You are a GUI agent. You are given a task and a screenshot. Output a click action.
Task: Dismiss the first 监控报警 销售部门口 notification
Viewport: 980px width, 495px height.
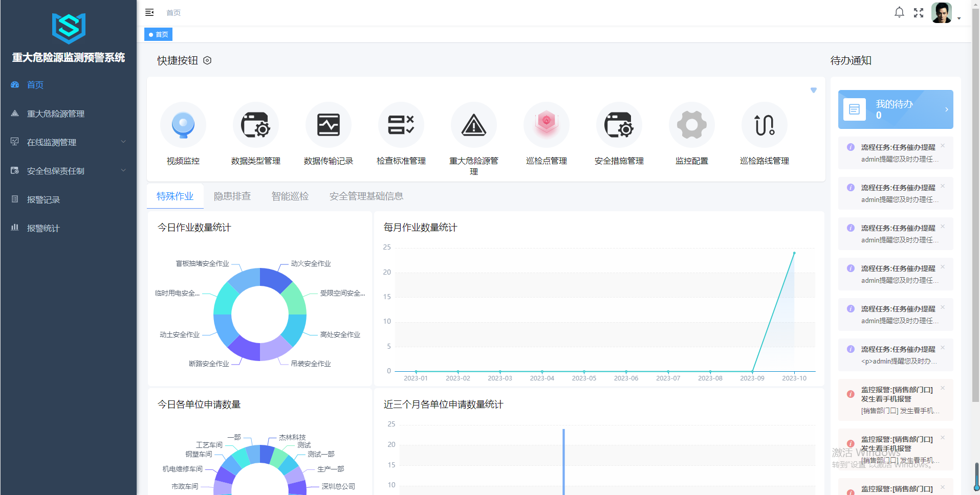(943, 388)
